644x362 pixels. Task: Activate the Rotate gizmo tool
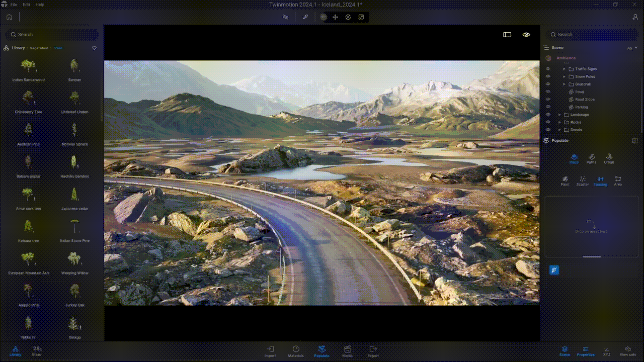tap(348, 17)
